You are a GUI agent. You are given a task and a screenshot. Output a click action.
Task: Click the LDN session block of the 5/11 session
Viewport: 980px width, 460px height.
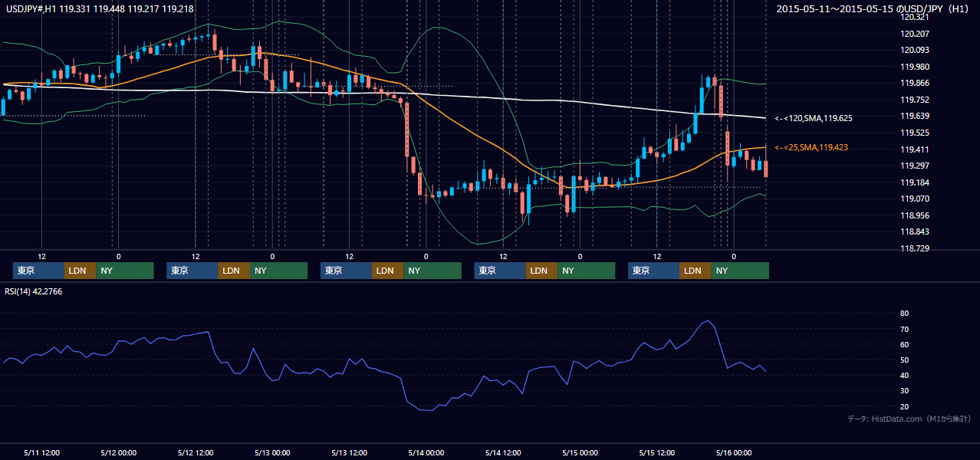pyautogui.click(x=80, y=271)
